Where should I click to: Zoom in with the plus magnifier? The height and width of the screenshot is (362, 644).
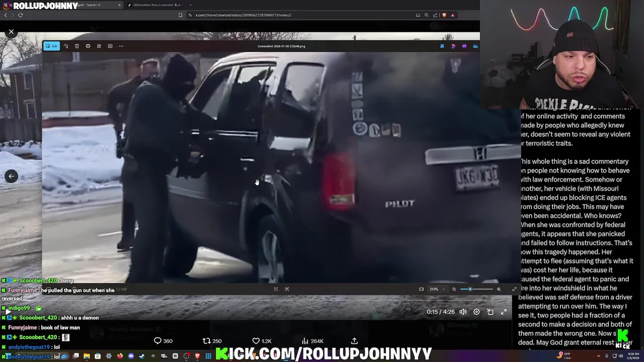point(499,289)
